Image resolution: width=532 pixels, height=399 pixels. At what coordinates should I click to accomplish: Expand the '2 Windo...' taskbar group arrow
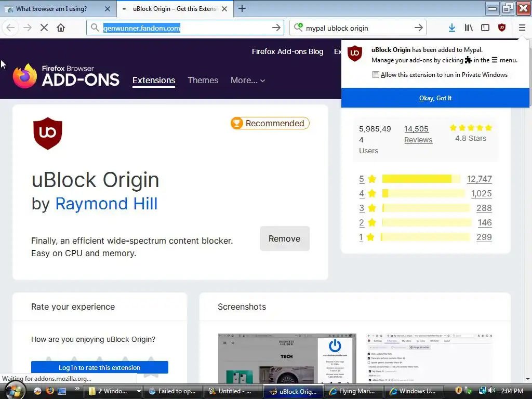pos(139,391)
